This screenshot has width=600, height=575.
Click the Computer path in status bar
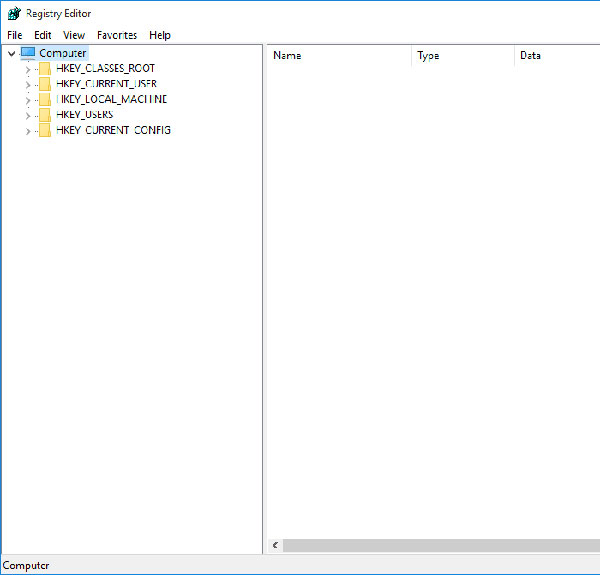point(26,565)
